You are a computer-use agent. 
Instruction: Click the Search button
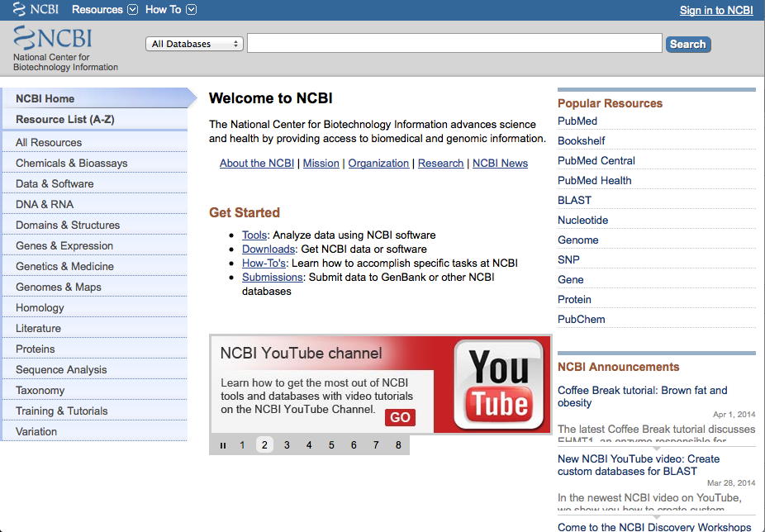pyautogui.click(x=688, y=45)
